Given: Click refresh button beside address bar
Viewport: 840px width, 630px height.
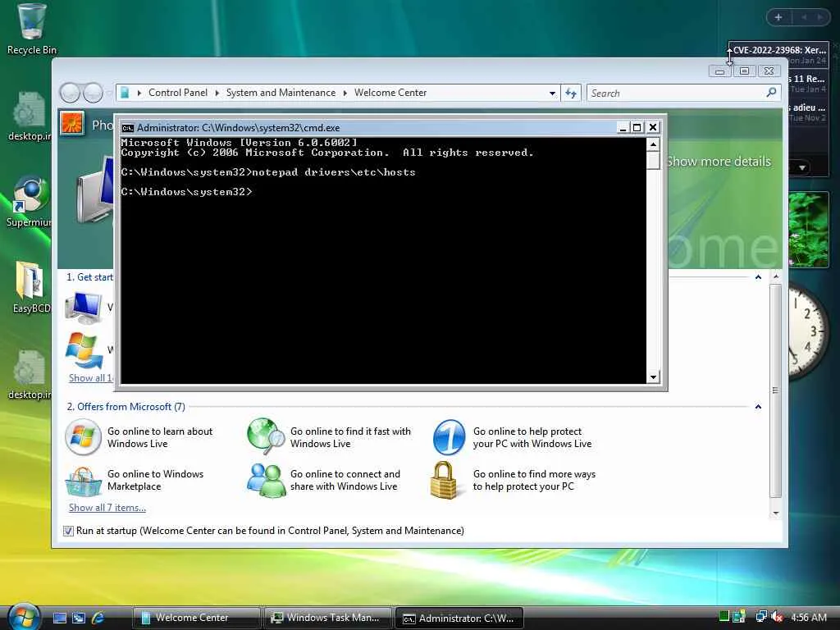Looking at the screenshot, I should click(x=571, y=94).
